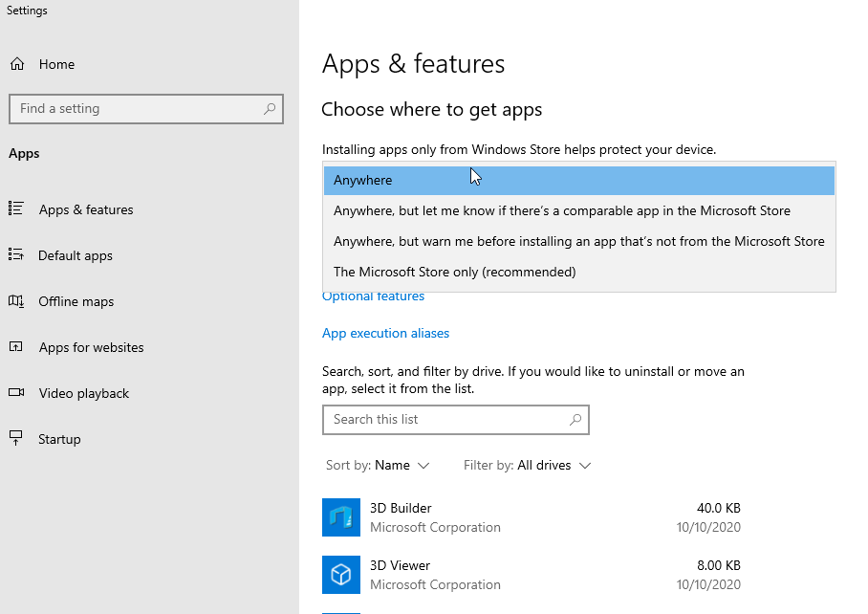Select the 3D Viewer app name
The height and width of the screenshot is (614, 868).
tap(400, 566)
